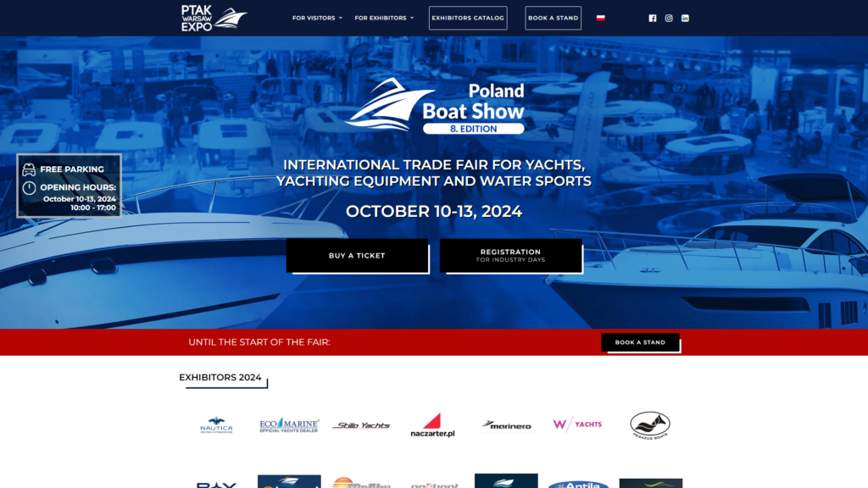Click International Trade Fair for Yachts heading

click(434, 173)
